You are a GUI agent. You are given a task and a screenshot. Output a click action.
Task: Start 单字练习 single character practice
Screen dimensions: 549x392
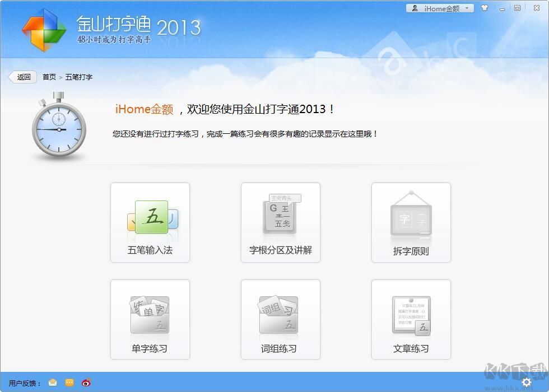150,318
